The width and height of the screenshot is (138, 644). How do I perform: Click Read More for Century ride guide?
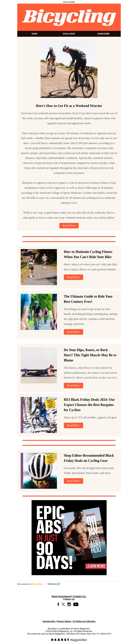click(73, 332)
